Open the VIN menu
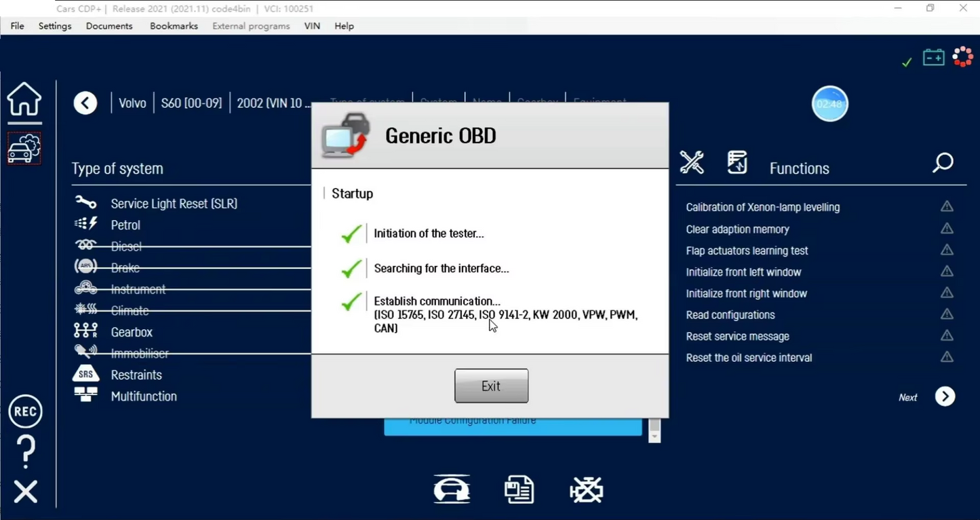The image size is (980, 520). click(312, 26)
